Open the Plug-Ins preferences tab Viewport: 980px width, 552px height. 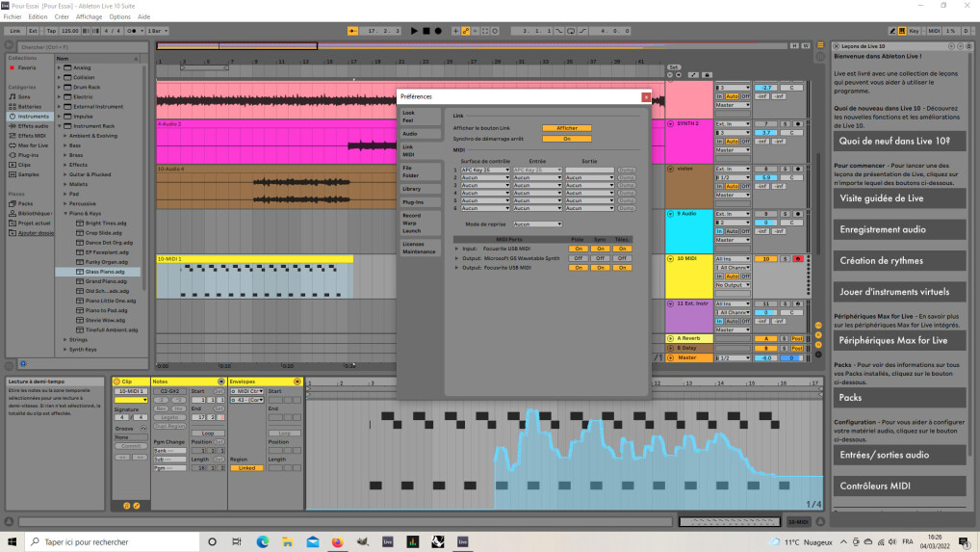coord(420,202)
